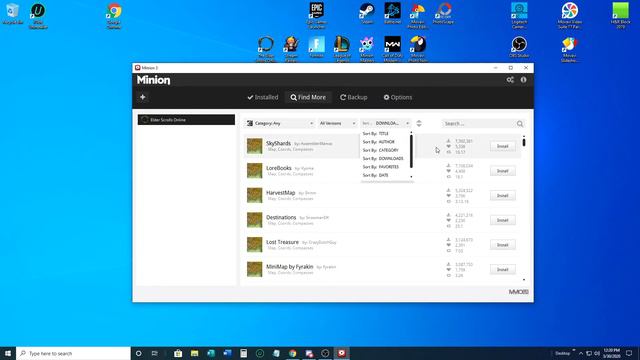Install the LoreBooks addon
This screenshot has height=360, width=640.
click(x=502, y=171)
